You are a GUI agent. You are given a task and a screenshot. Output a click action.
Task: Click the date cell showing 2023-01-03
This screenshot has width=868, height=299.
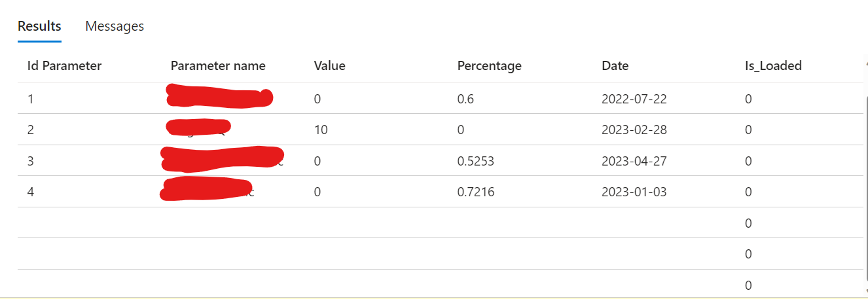(634, 192)
